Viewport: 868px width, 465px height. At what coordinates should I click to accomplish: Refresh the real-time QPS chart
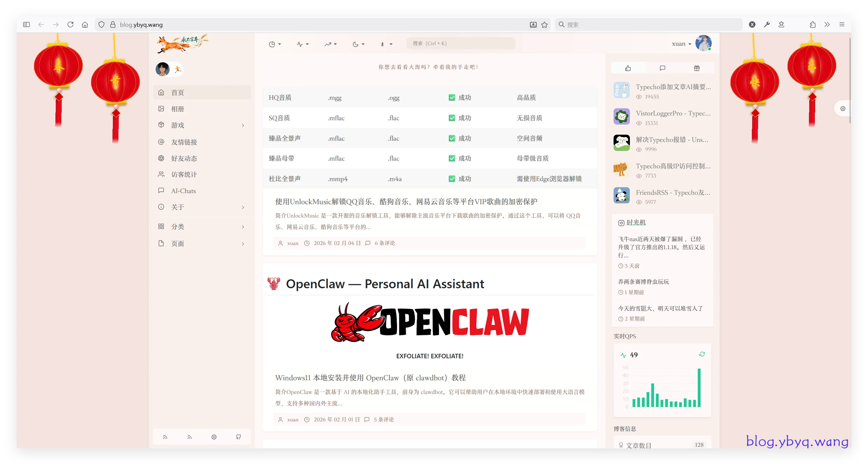pos(702,354)
